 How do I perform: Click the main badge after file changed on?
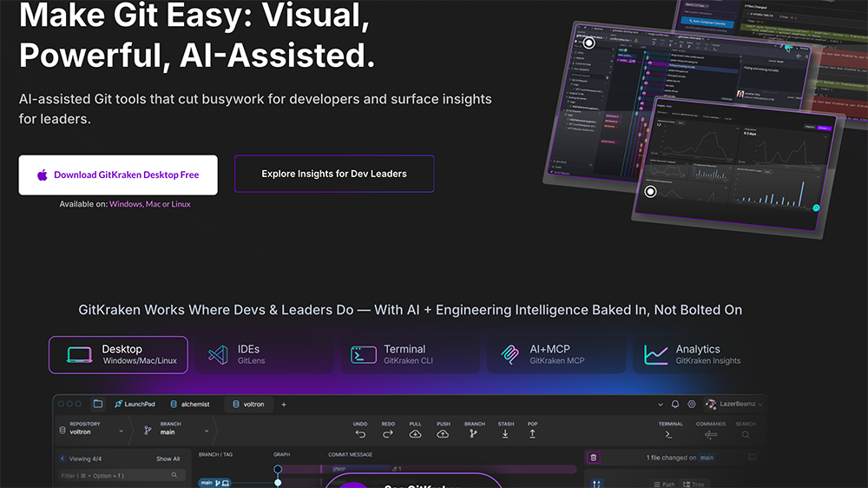click(707, 458)
